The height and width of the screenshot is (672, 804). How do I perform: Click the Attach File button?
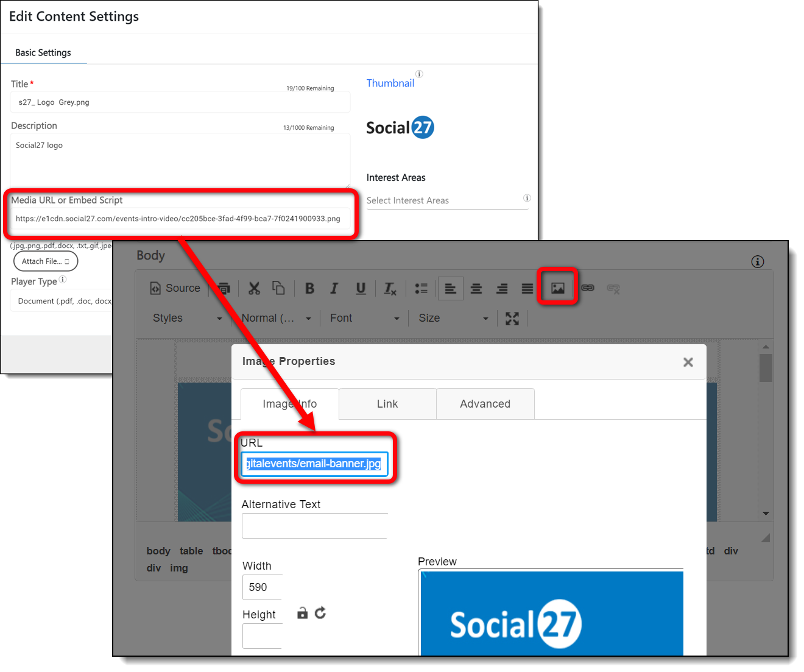pos(46,261)
